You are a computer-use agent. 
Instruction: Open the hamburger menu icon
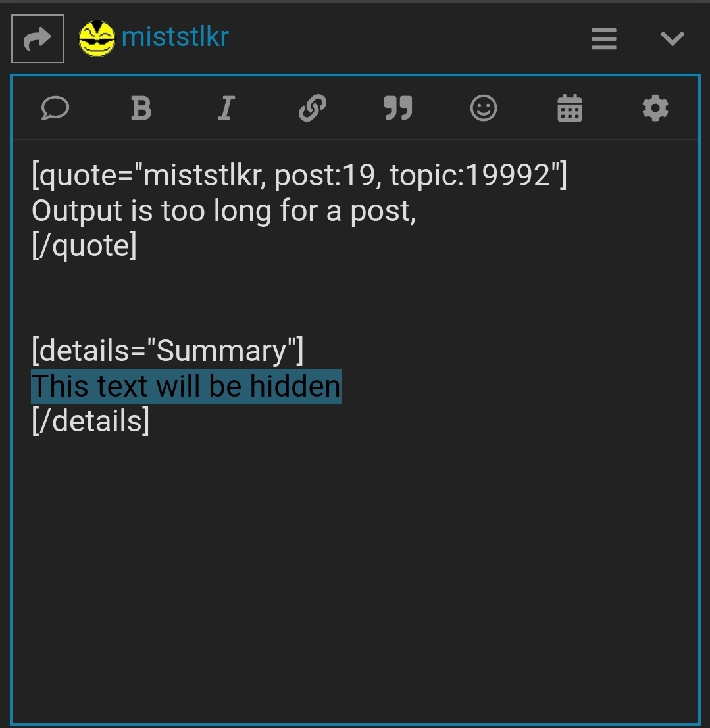click(x=604, y=39)
